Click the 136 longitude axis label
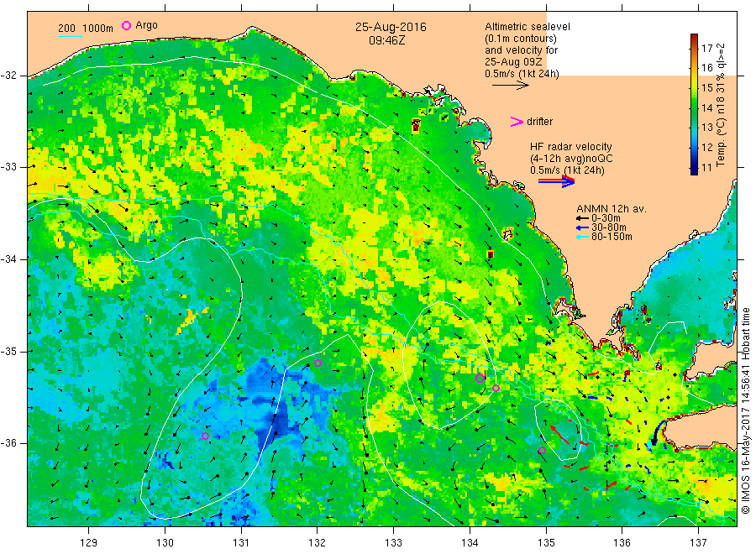This screenshot has width=756, height=554. tap(622, 543)
